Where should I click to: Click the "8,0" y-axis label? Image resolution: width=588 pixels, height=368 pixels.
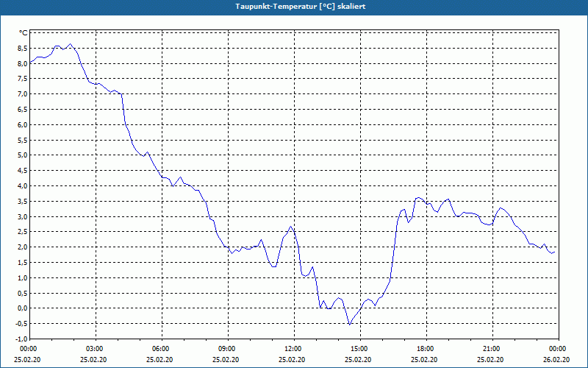[22, 63]
